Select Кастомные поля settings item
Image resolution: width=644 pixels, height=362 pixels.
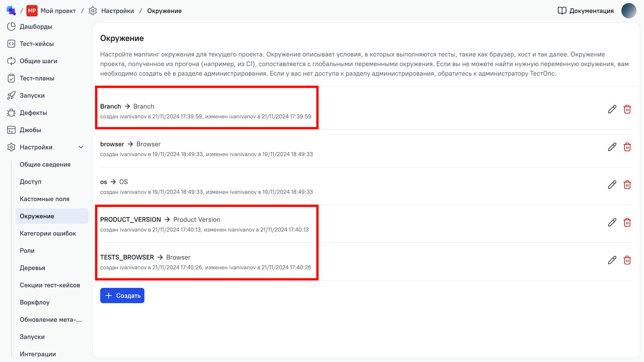point(44,199)
